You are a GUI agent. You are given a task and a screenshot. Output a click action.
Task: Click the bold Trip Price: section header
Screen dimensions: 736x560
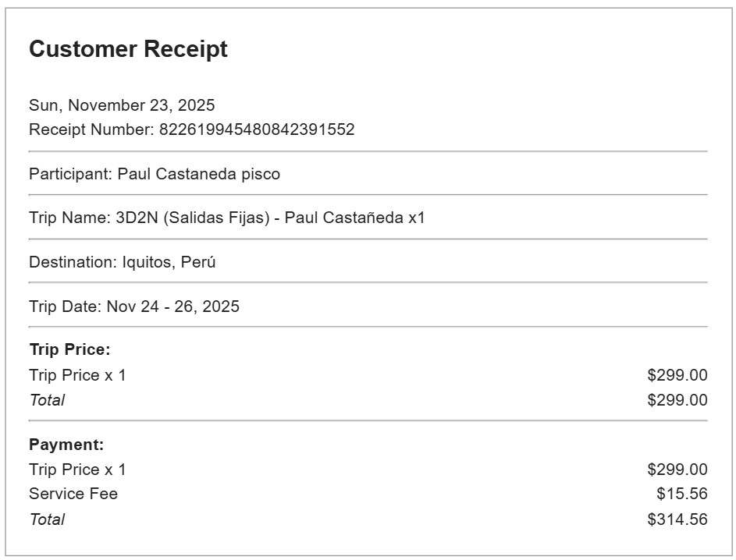(x=69, y=349)
